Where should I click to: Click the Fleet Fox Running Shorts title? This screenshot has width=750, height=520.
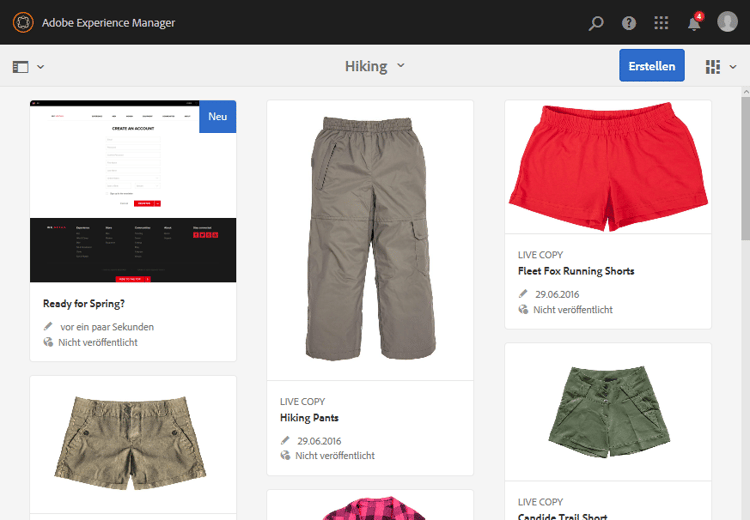pos(576,271)
